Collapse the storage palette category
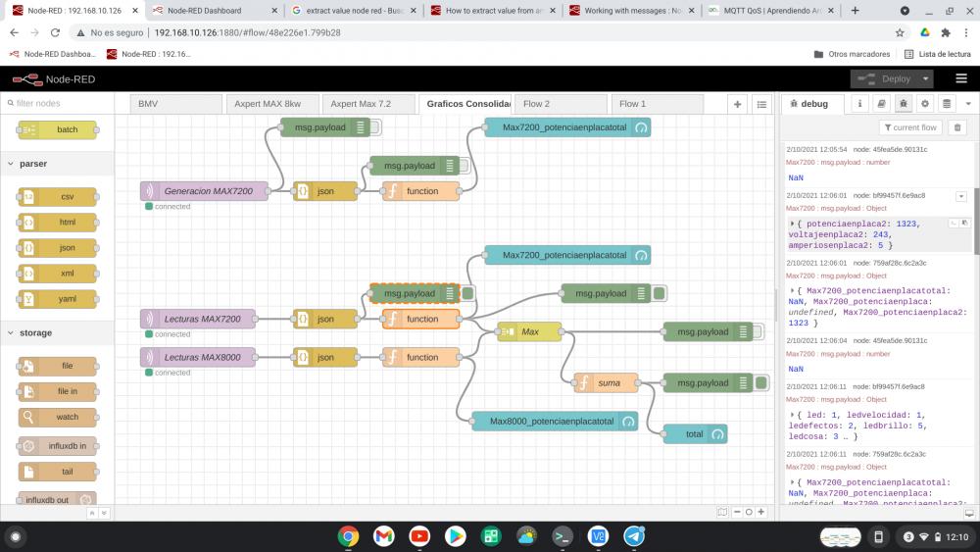Image resolution: width=980 pixels, height=552 pixels. tap(58, 333)
